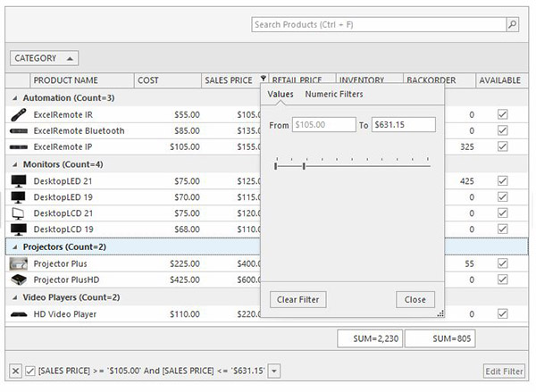The image size is (536, 392).
Task: Uncheck Available for ExcelRemote IR
Action: coord(503,114)
